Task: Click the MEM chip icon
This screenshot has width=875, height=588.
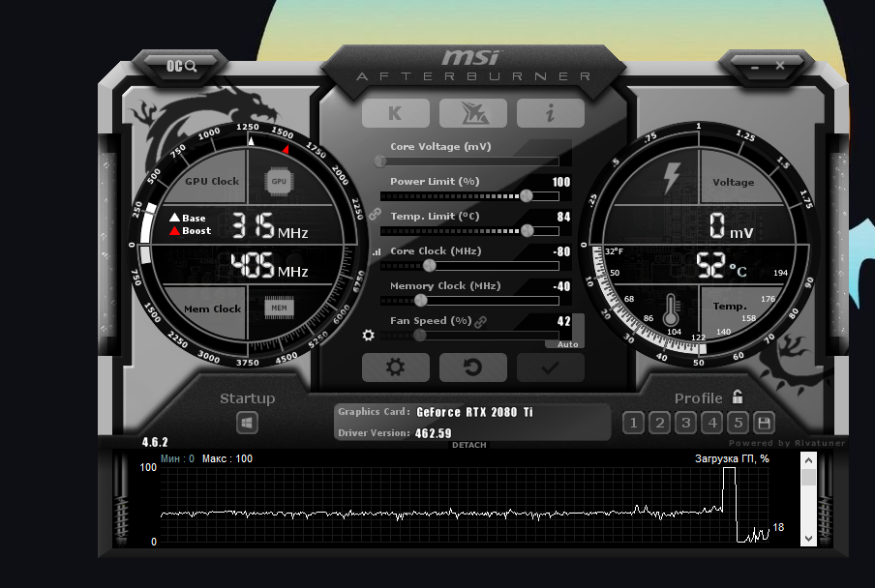Action: coord(279,308)
